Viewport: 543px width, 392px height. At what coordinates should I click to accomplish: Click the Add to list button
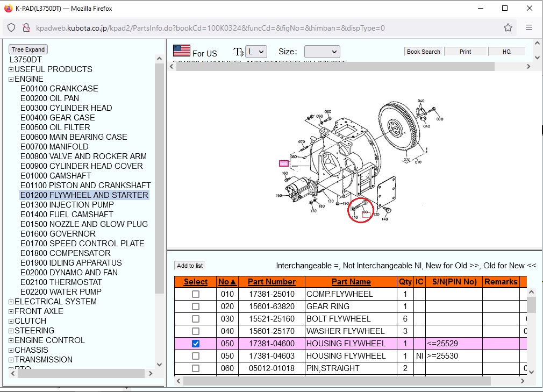(x=190, y=266)
